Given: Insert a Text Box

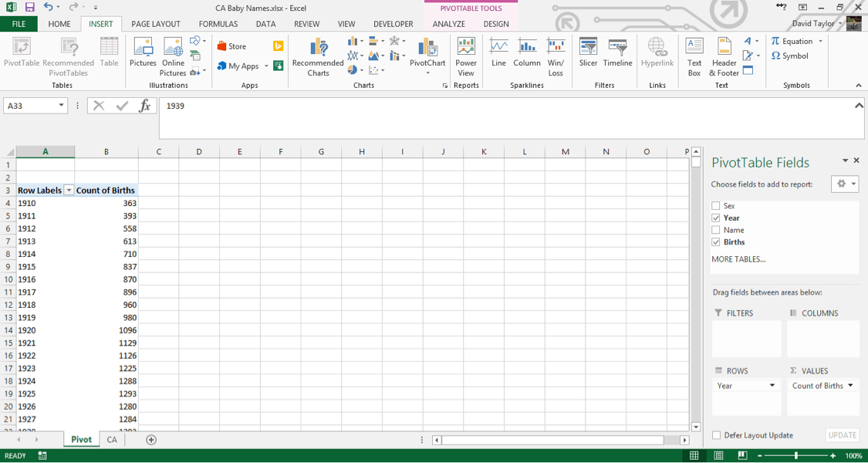Looking at the screenshot, I should (x=694, y=54).
